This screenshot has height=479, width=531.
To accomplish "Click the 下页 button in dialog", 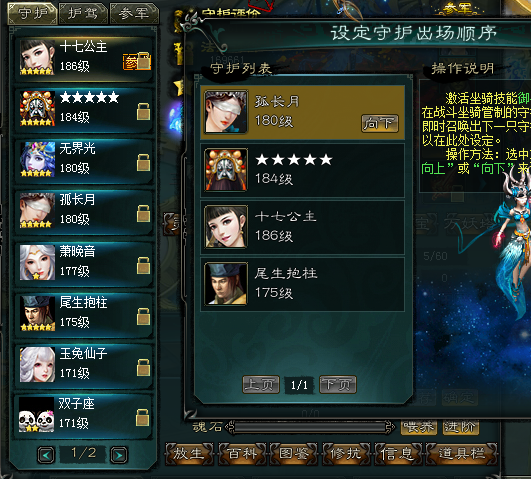I will 338,385.
